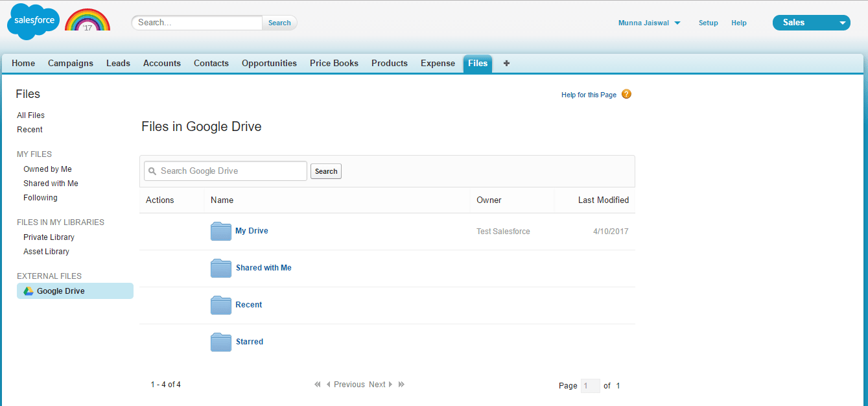
Task: Click the Actions column header
Action: 160,200
